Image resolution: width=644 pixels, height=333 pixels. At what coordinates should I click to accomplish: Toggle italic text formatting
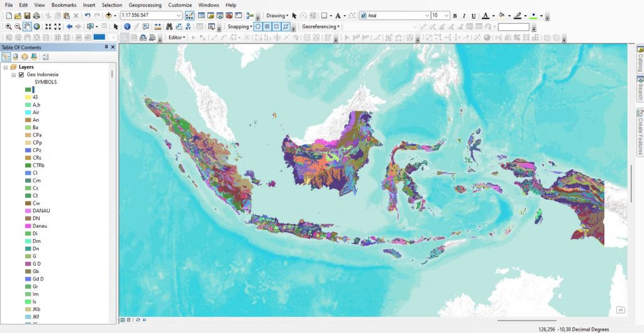(464, 16)
